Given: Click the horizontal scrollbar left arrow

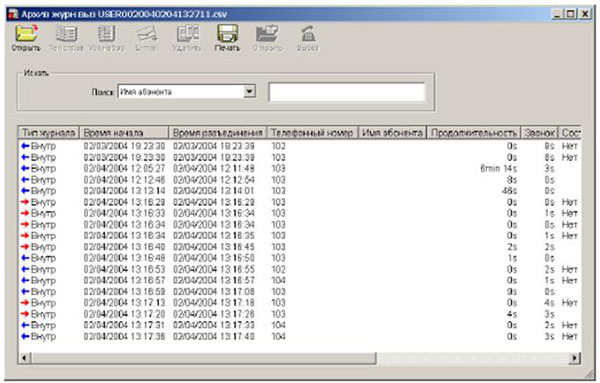Looking at the screenshot, I should click(x=24, y=358).
